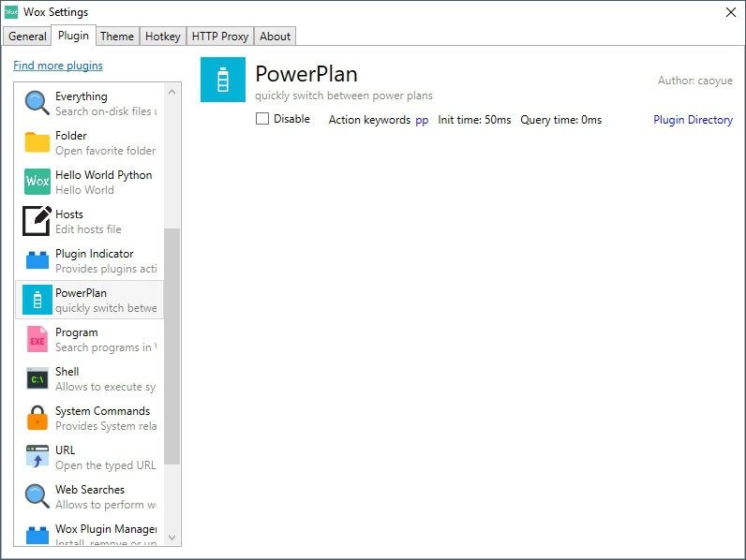Select the Shell plugin name
This screenshot has height=560, width=746.
[67, 372]
